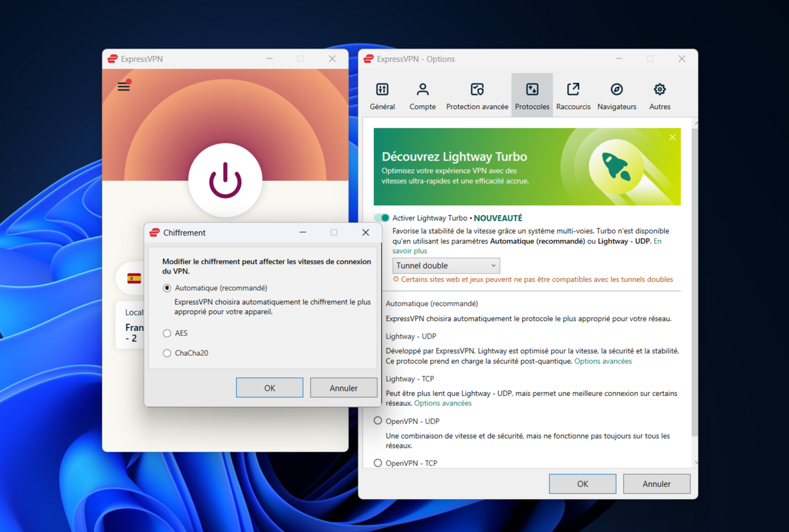Select the OpenVPN - TCP radio button
Viewport: 789px width, 532px height.
coord(378,463)
